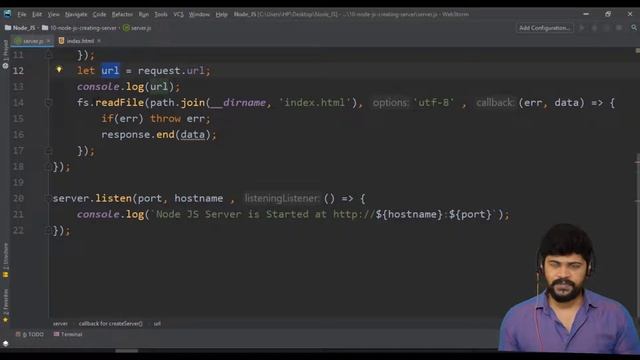640x360 pixels.
Task: Click the WebStorm application logo icon
Action: click(x=7, y=14)
